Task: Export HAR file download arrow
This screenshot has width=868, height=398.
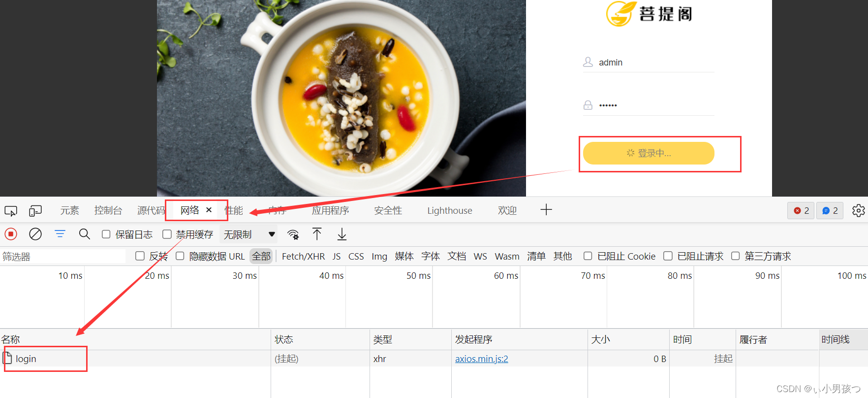Action: pos(342,234)
